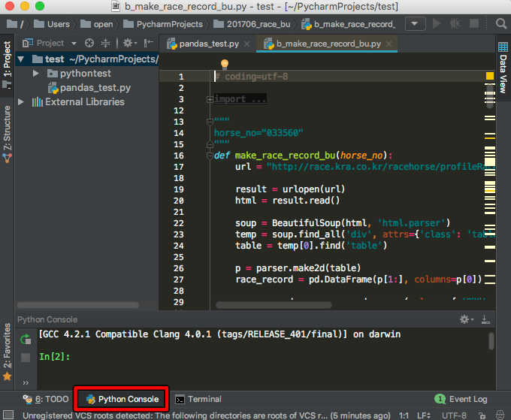
Task: Stop the Python console process
Action: (x=26, y=358)
